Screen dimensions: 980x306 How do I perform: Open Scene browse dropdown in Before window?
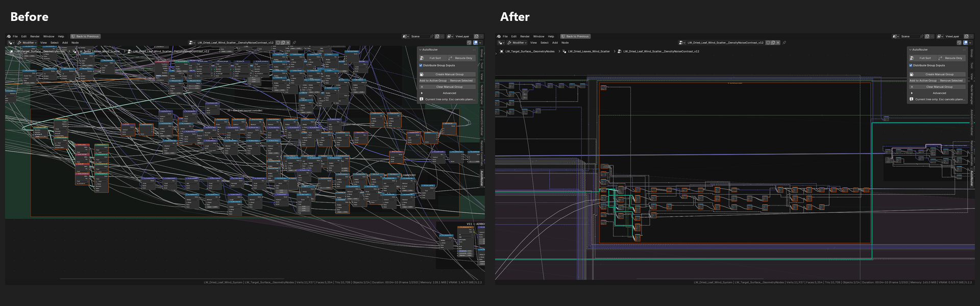tap(406, 36)
